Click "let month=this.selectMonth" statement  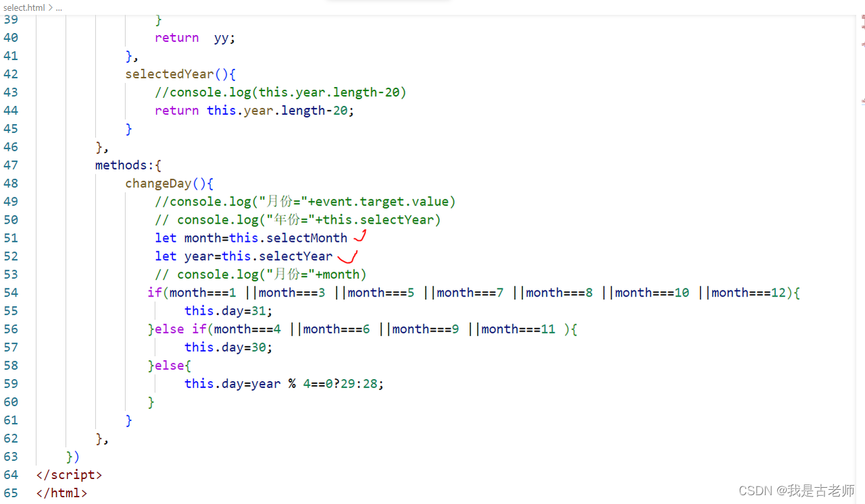click(x=251, y=238)
